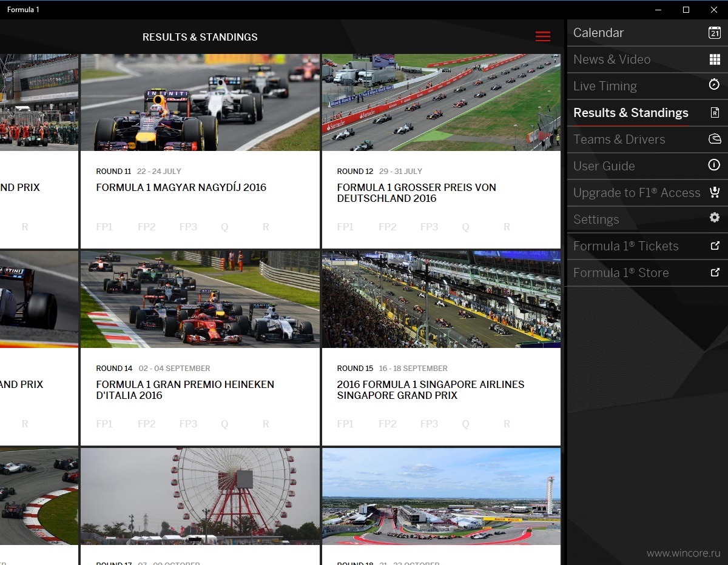Viewport: 728px width, 565px height.
Task: Open R results for Singapore Grand Prix
Action: pos(507,424)
